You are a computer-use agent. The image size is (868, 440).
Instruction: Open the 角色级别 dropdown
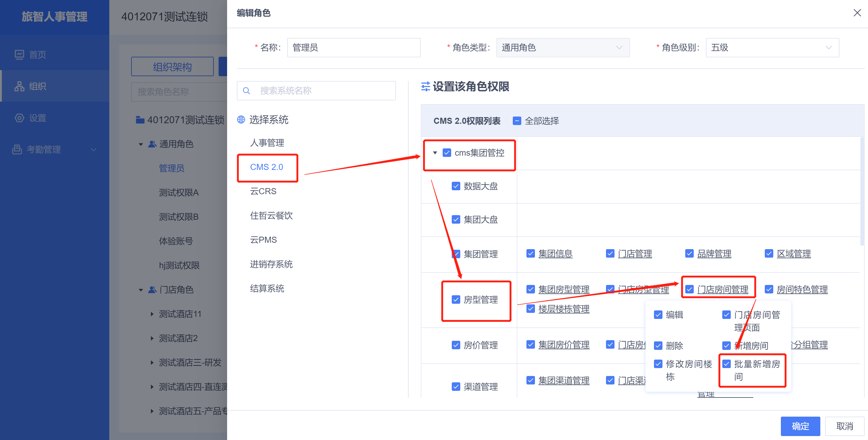coord(772,48)
